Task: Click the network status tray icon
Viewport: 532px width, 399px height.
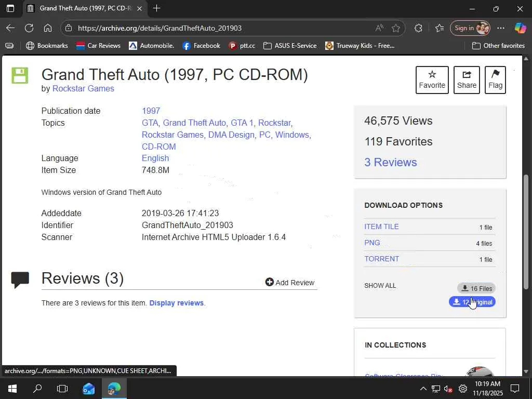Action: click(x=436, y=389)
